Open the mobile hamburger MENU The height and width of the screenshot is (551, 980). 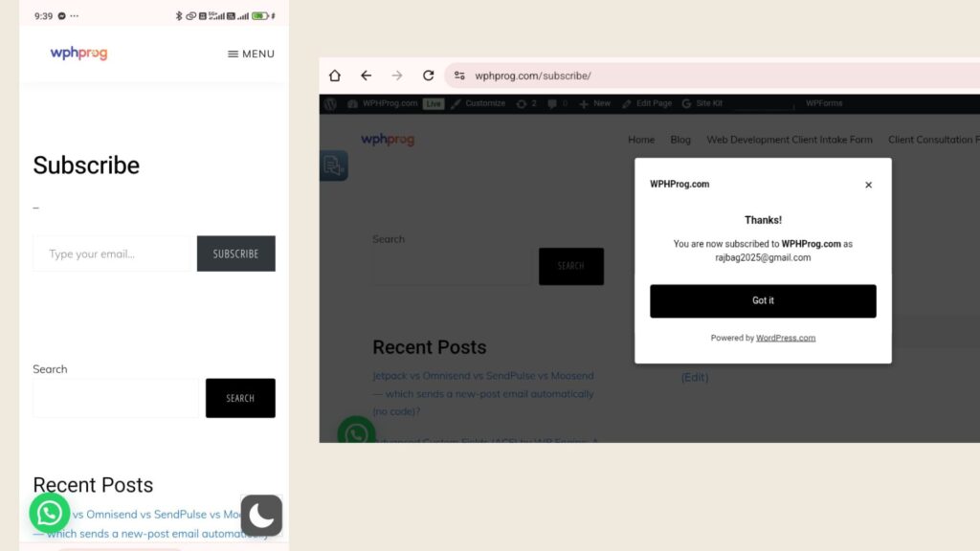point(251,54)
